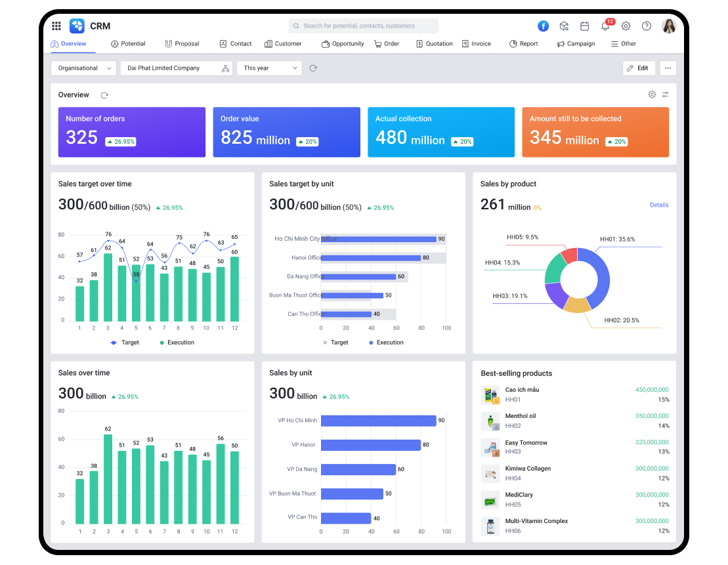Open the Other menu in the navigation bar
The width and height of the screenshot is (728, 565).
(x=622, y=43)
